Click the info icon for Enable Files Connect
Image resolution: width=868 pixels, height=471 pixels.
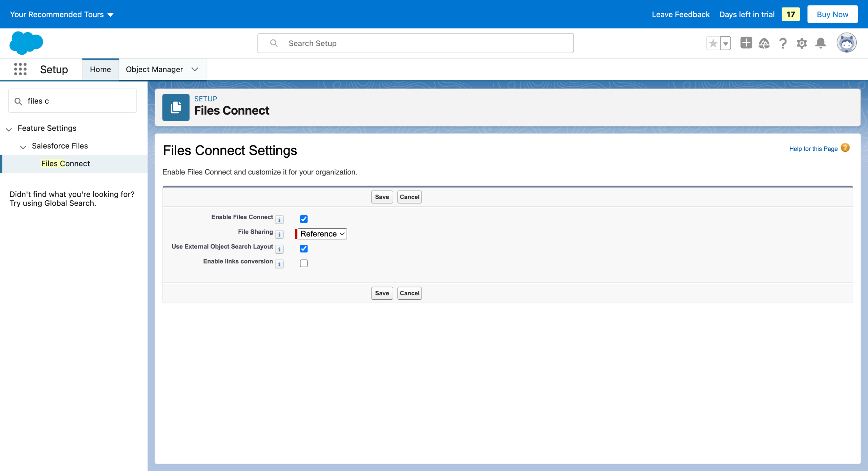(x=279, y=220)
